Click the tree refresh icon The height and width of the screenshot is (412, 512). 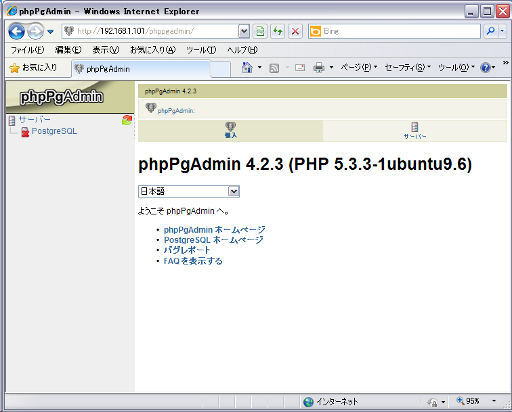click(x=127, y=120)
